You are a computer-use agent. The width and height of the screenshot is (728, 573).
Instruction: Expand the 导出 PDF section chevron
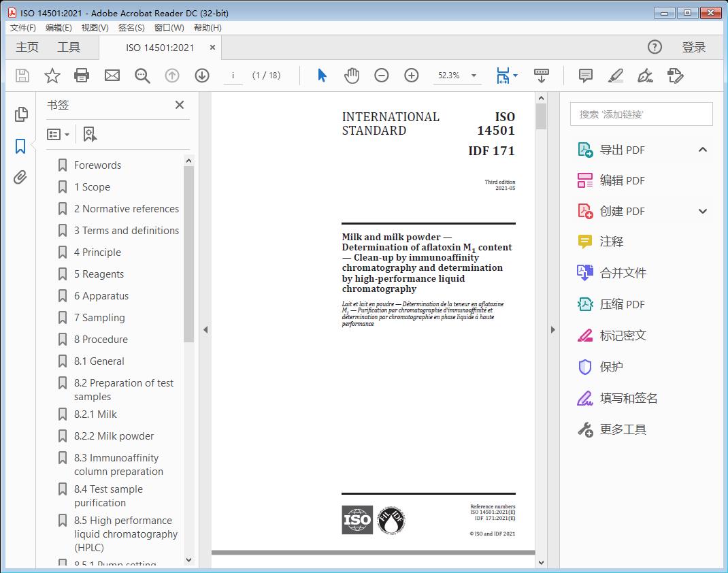point(703,150)
